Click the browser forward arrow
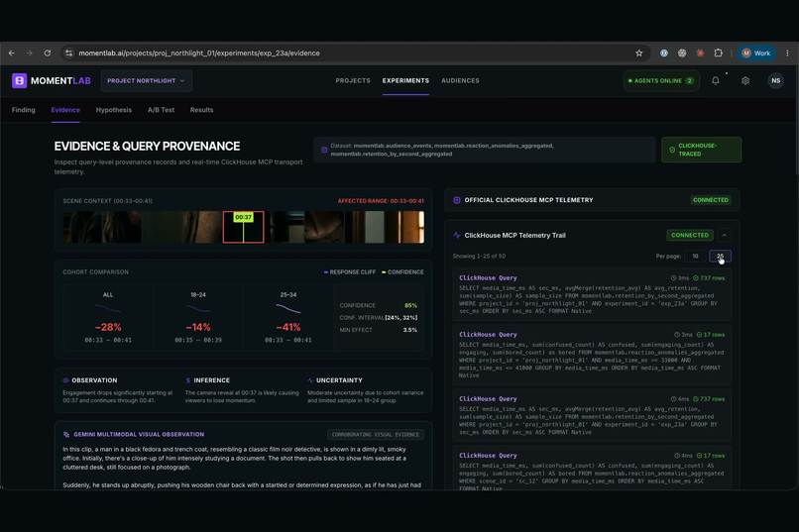This screenshot has width=799, height=532. pos(29,53)
